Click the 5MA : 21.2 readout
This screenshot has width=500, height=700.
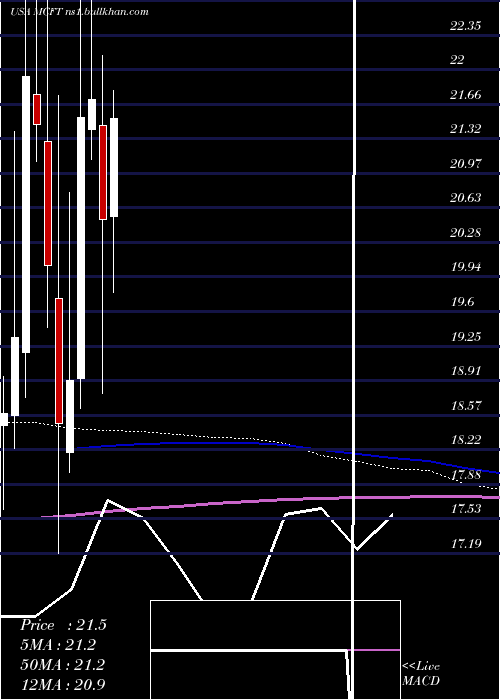click(x=58, y=645)
